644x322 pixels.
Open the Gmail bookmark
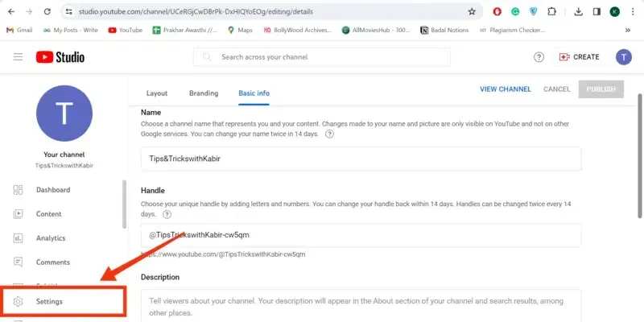[19, 30]
